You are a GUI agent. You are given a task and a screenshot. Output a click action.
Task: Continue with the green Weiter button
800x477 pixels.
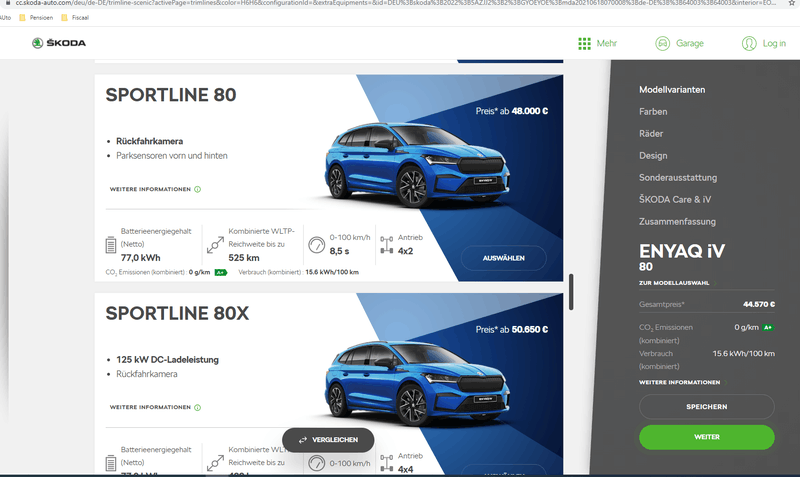[707, 437]
